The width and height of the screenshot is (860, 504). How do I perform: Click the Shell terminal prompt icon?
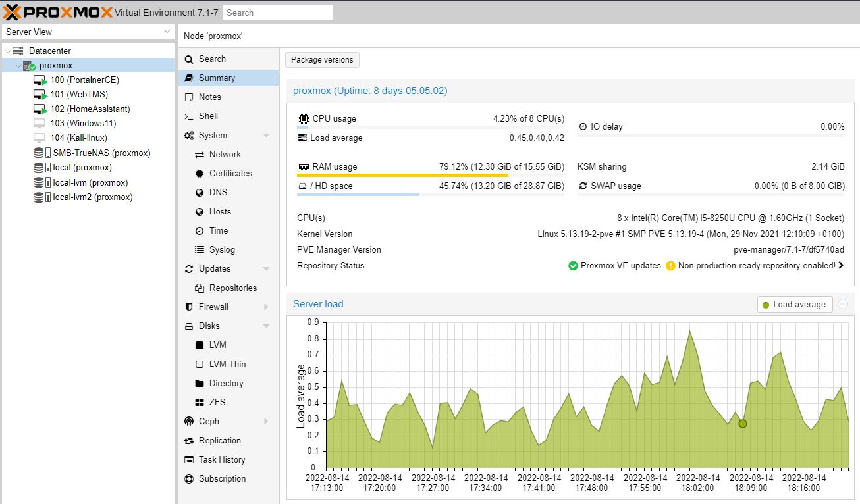[189, 116]
